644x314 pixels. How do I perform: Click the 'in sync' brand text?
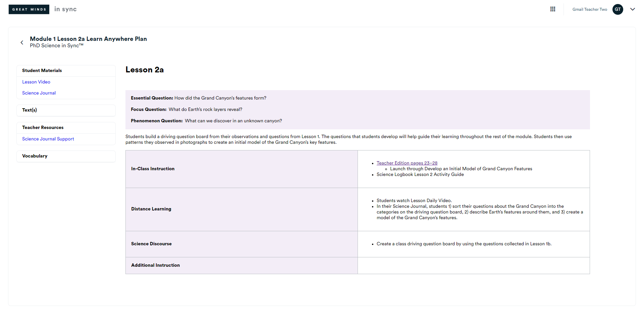pos(65,9)
